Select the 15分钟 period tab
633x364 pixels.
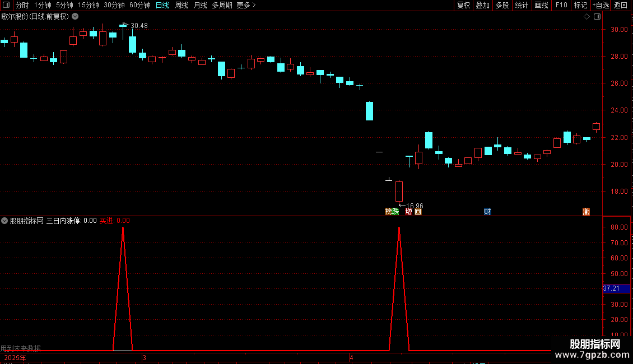pyautogui.click(x=88, y=5)
